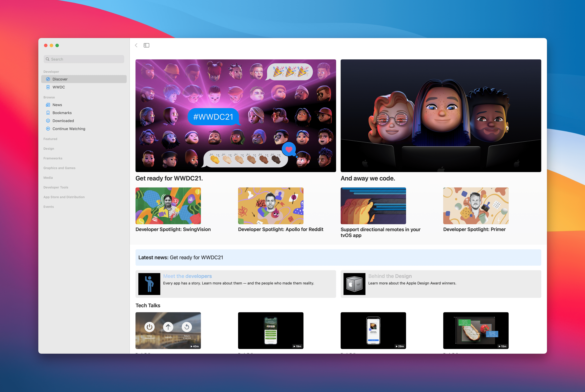585x392 pixels.
Task: Select the Discover compass icon in sidebar
Action: click(x=48, y=79)
